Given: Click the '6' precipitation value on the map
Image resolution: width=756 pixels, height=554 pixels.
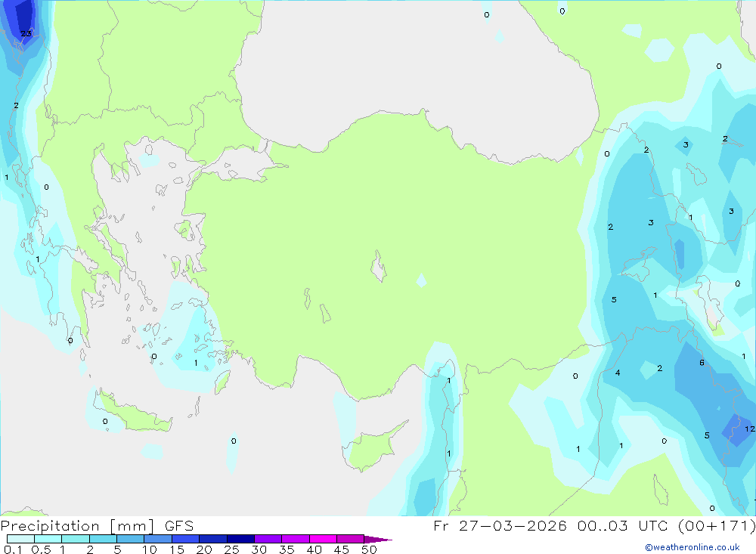Looking at the screenshot, I should pyautogui.click(x=702, y=363).
